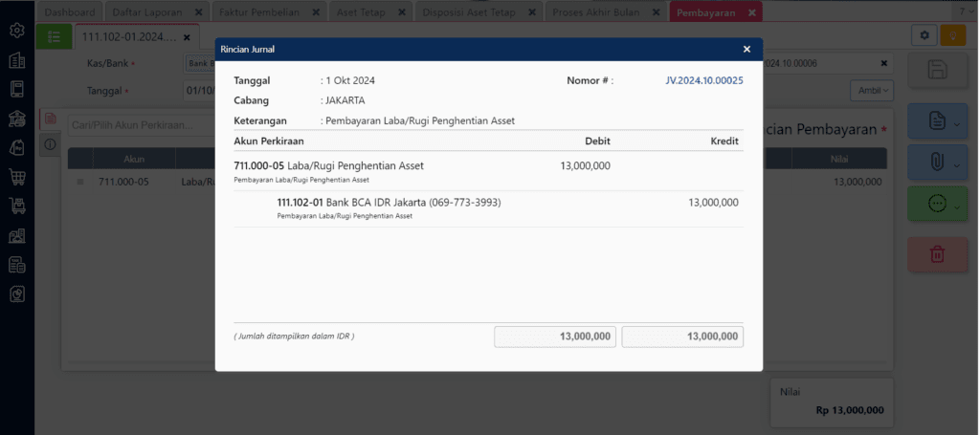Click the red trash delete button
Image resolution: width=980 pixels, height=435 pixels.
pos(937,254)
